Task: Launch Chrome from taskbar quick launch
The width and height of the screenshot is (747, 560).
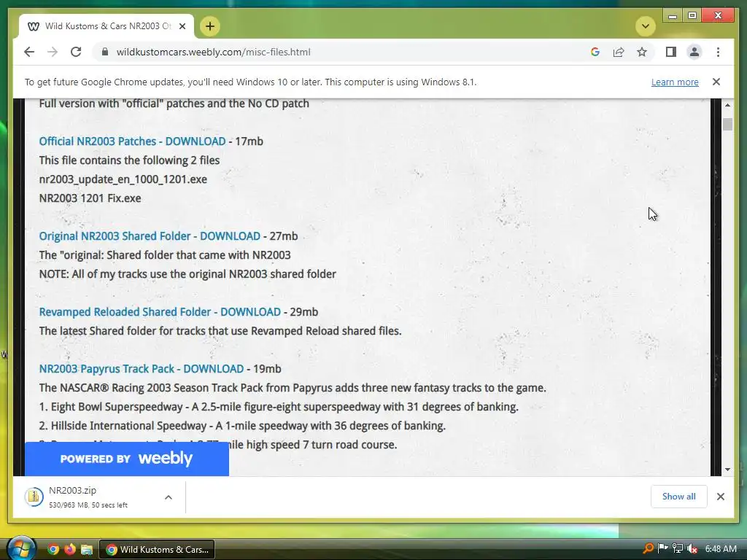Action: (53, 550)
